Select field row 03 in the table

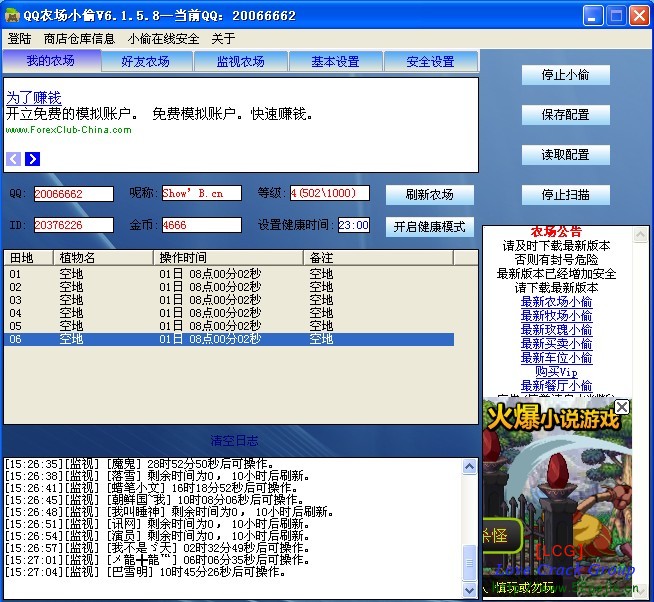pos(229,300)
